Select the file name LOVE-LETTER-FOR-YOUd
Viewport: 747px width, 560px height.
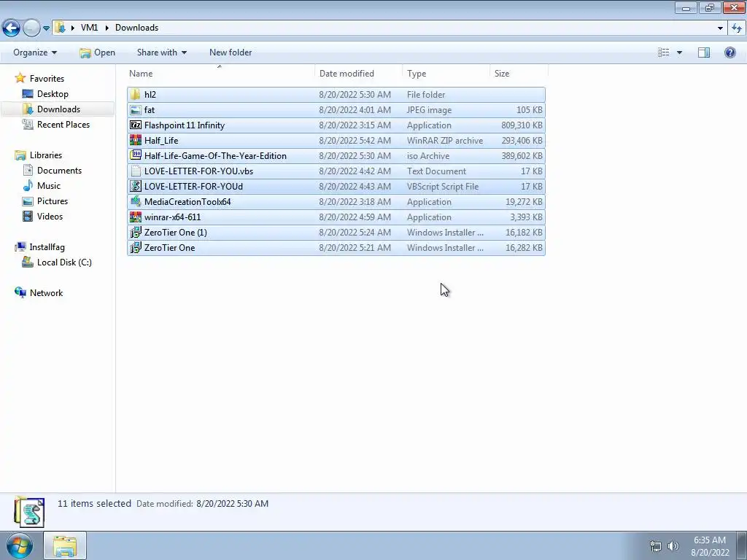click(193, 186)
